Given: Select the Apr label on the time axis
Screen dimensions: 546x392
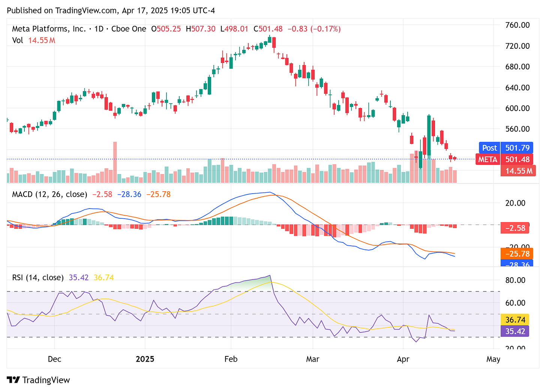Looking at the screenshot, I should click(x=403, y=359).
